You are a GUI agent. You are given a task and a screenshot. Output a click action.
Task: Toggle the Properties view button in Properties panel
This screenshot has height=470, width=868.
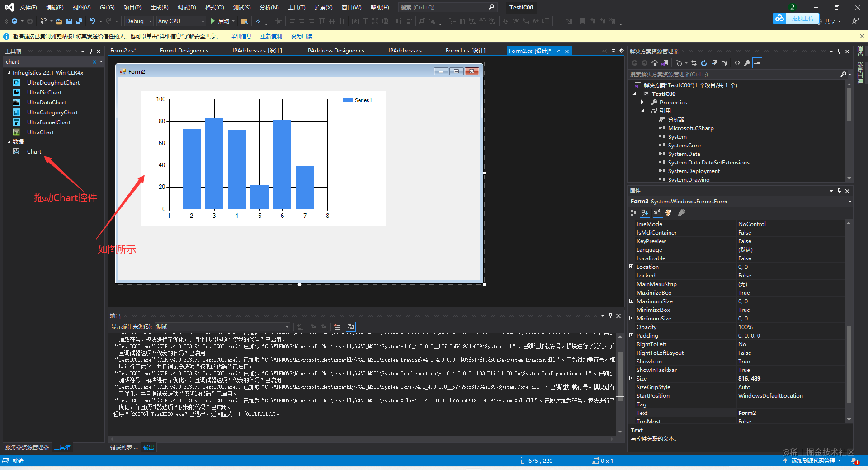(x=657, y=213)
